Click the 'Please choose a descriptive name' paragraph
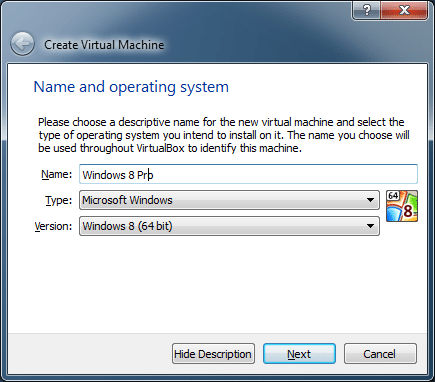This screenshot has width=435, height=382. pos(224,135)
